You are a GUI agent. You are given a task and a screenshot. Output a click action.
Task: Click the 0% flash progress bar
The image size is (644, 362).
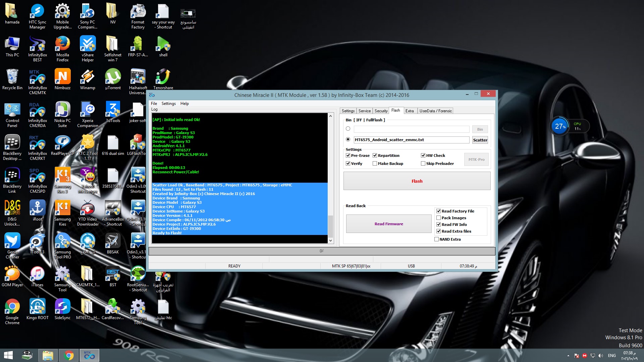coord(322,251)
